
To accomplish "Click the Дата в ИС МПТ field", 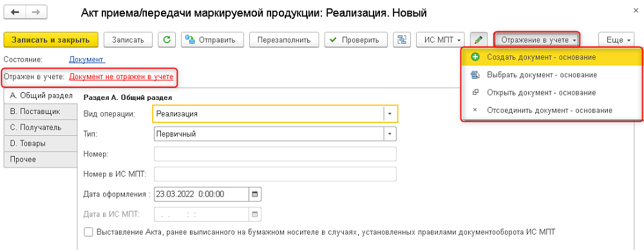I will (202, 214).
